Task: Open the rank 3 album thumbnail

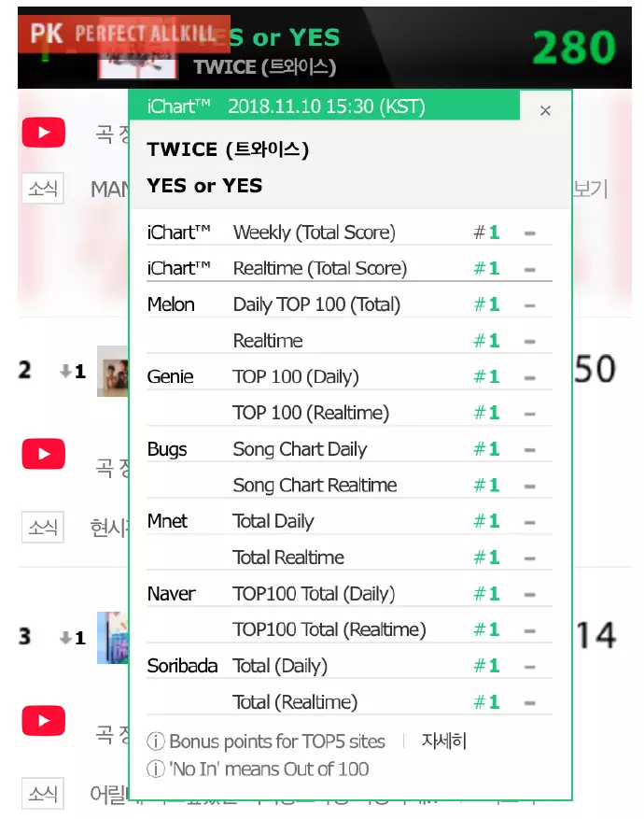Action: tap(113, 638)
